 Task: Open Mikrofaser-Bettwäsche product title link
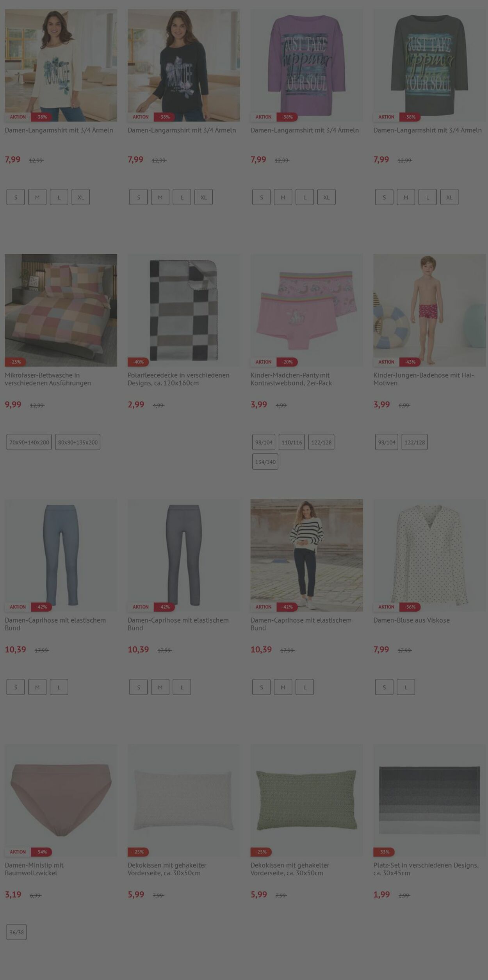(x=48, y=379)
